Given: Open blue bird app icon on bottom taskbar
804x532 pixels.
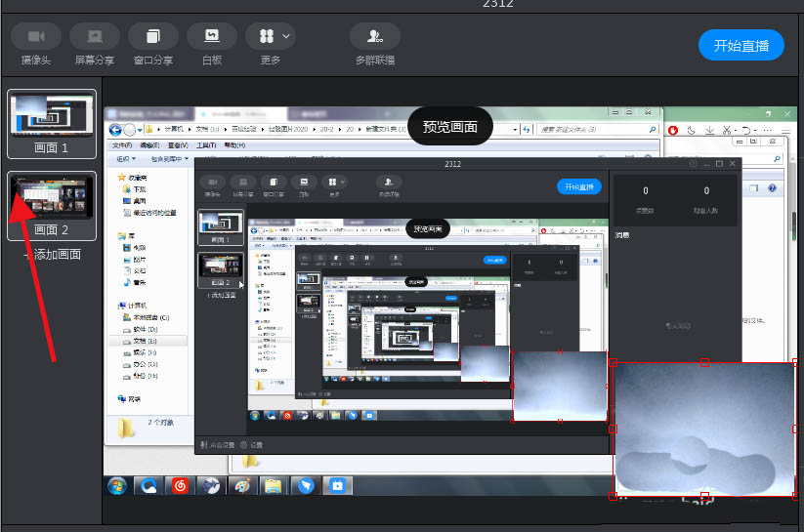Looking at the screenshot, I should tap(306, 485).
